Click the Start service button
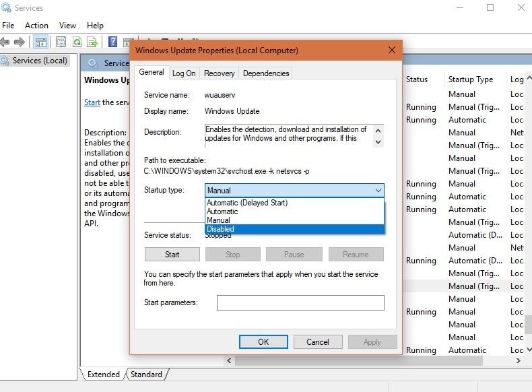This screenshot has width=532, height=392. (x=172, y=254)
